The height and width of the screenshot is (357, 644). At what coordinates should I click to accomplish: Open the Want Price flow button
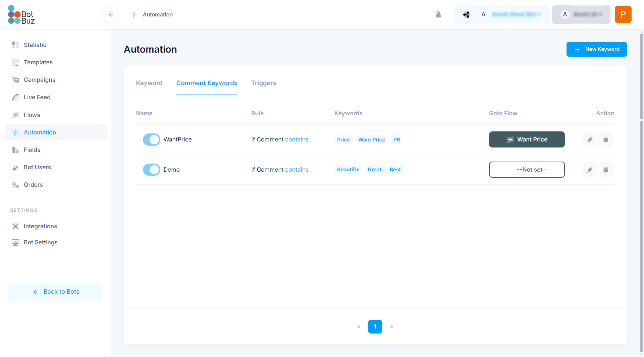click(x=527, y=139)
